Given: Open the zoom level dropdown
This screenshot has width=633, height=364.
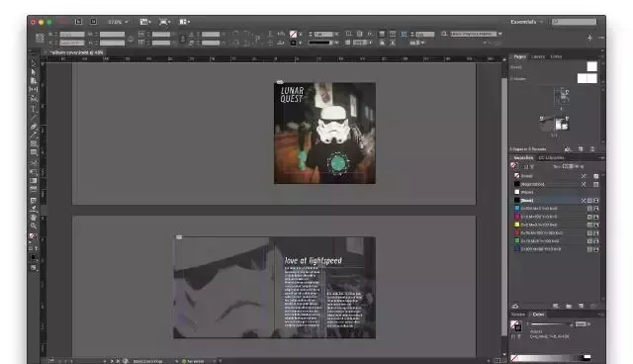Looking at the screenshot, I should pyautogui.click(x=119, y=22).
